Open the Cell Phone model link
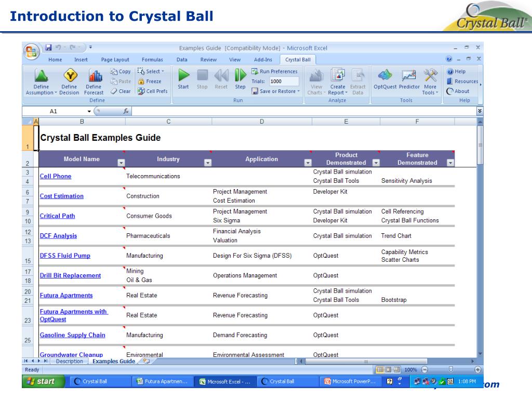 click(x=56, y=176)
